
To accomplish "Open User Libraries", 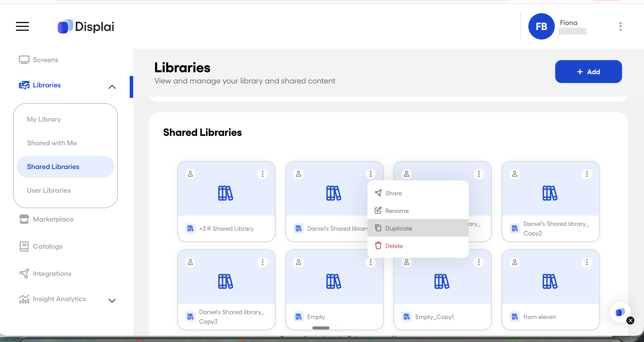I will pos(49,190).
